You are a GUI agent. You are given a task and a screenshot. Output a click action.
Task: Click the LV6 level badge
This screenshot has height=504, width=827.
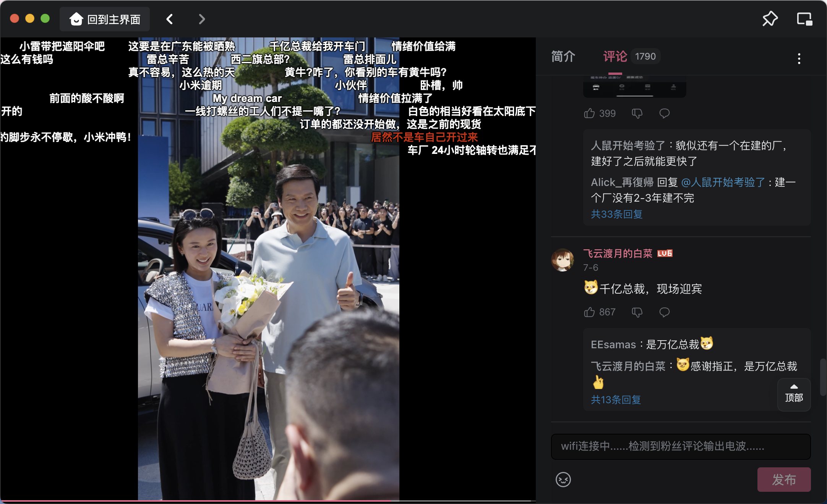[x=665, y=254]
